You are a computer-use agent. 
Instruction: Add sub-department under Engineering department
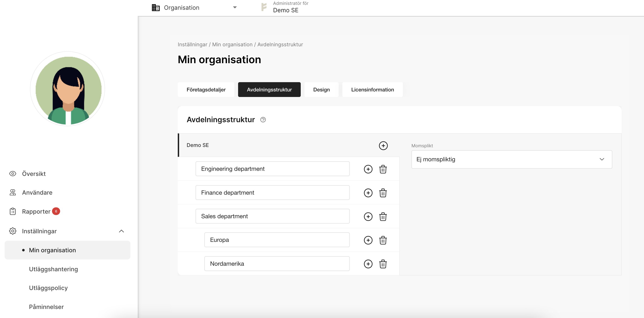point(368,169)
